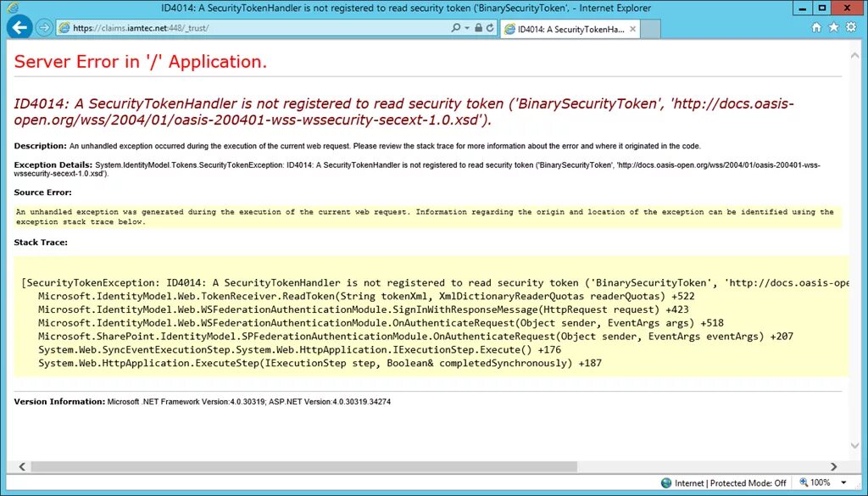Image resolution: width=868 pixels, height=496 pixels.
Task: Click the unhandled exception source error box
Action: [x=428, y=217]
